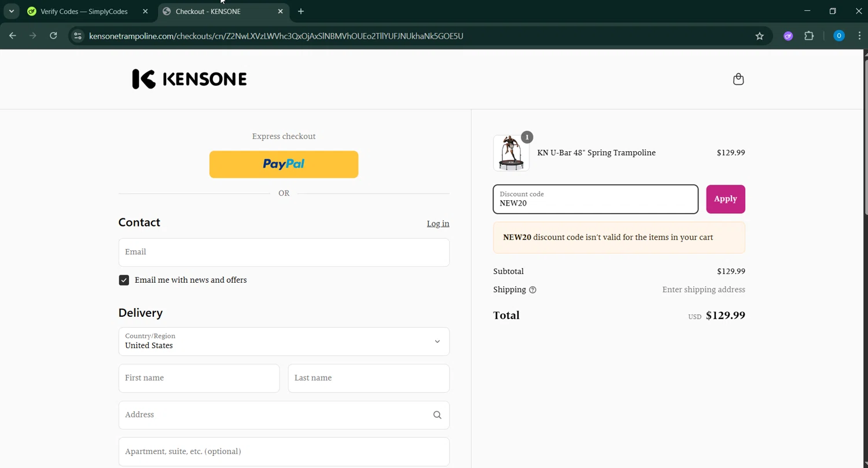Open Chrome three-dot menu
The image size is (868, 468).
point(859,36)
